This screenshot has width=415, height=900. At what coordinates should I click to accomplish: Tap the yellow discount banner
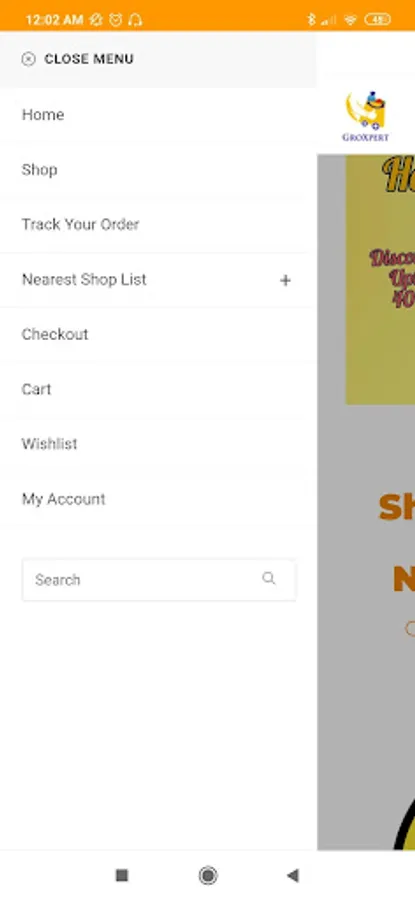point(380,280)
